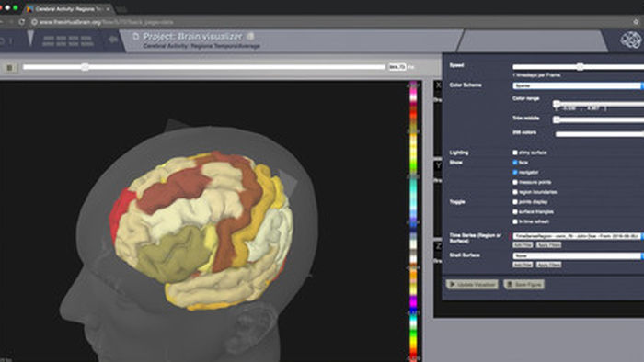
Task: Pause the brain activity playback
Action: point(10,67)
